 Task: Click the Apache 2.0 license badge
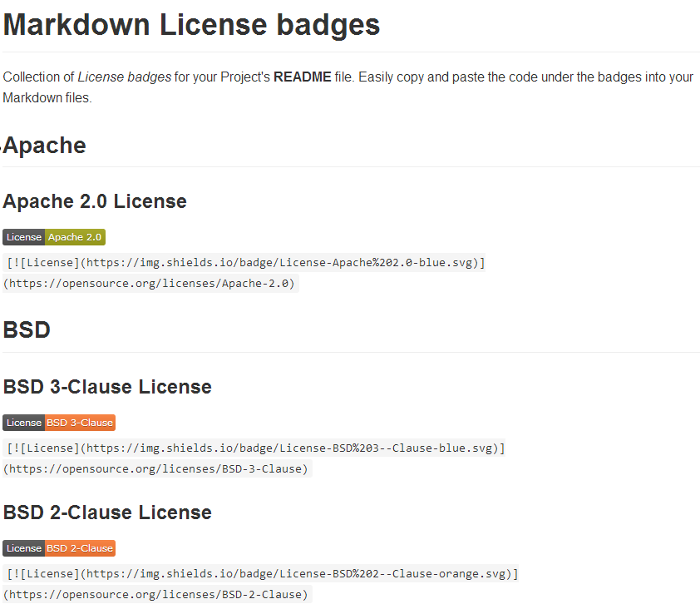[53, 236]
